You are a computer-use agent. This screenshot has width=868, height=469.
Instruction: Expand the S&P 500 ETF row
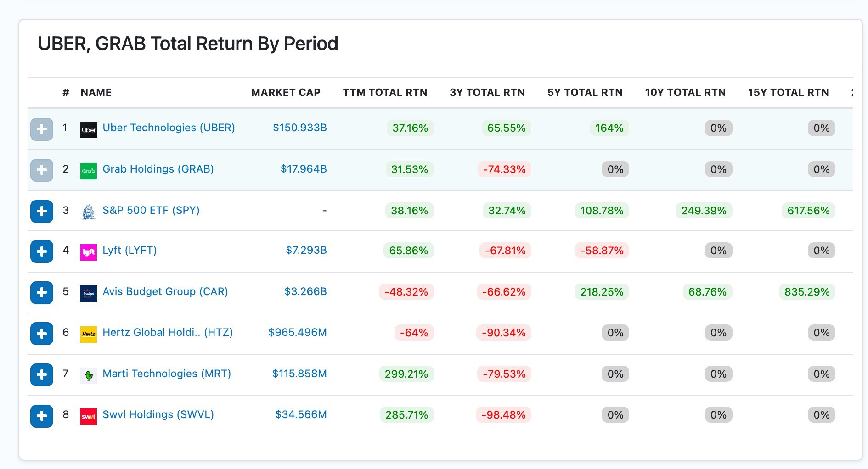42,211
